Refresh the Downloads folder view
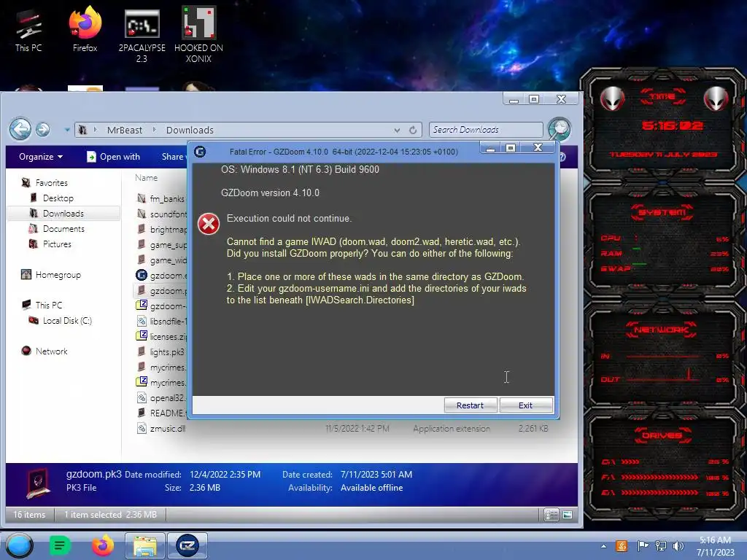The image size is (747, 560). click(413, 130)
